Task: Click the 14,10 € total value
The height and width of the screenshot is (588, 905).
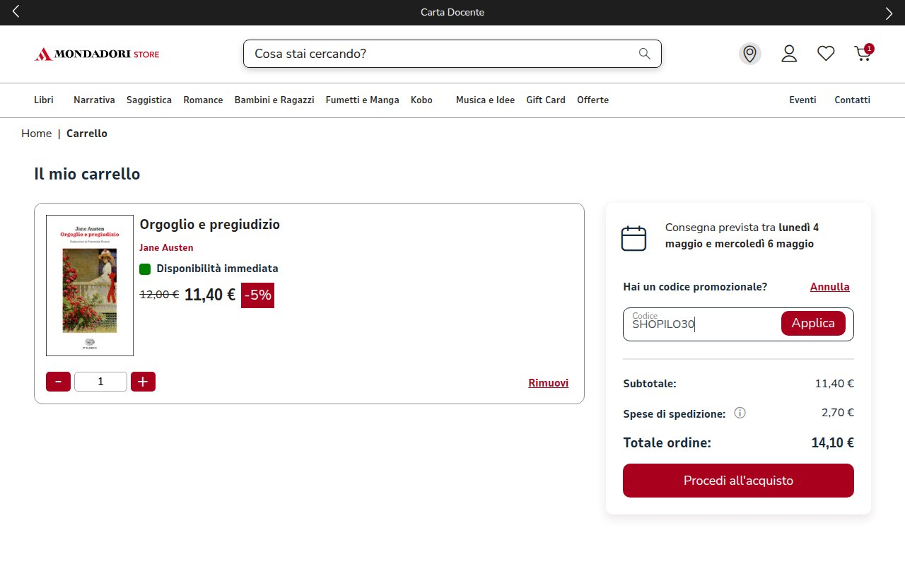Action: click(833, 443)
